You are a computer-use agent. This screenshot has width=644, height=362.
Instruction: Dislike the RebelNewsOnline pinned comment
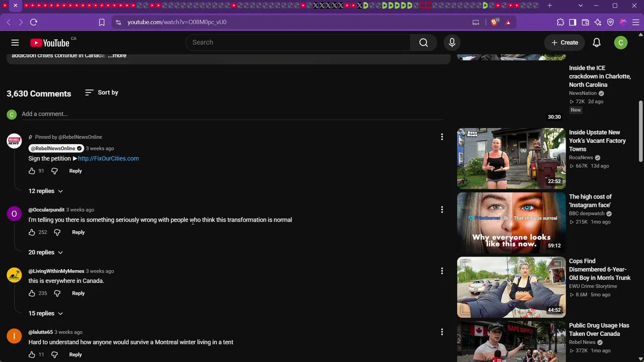[x=54, y=171]
